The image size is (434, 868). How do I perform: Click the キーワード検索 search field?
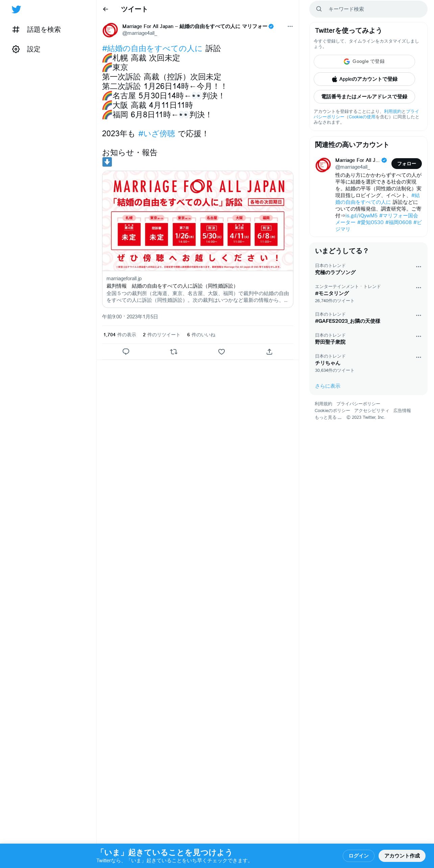tap(368, 9)
